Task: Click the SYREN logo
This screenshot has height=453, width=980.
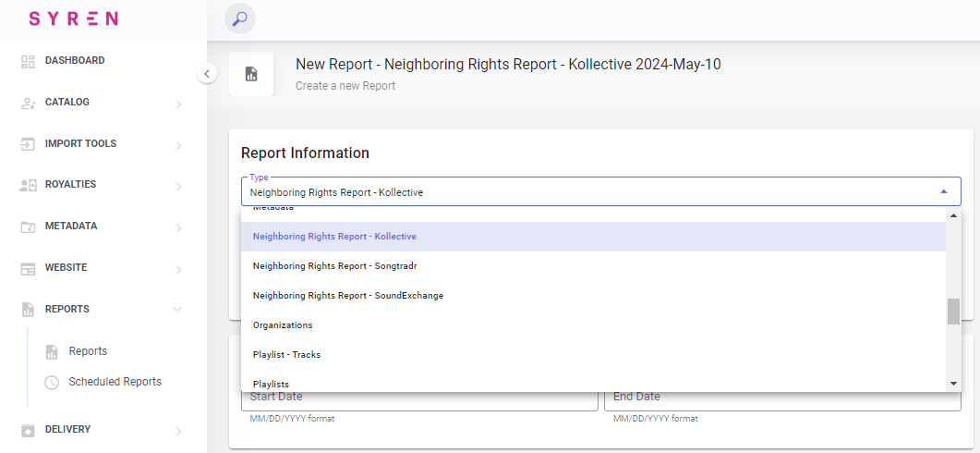Action: pos(73,19)
